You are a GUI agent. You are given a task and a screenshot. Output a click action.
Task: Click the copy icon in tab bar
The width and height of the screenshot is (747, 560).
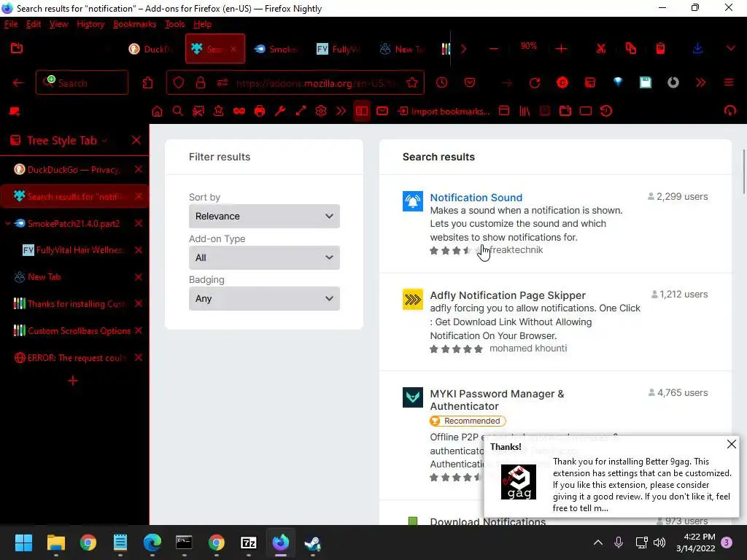point(631,48)
